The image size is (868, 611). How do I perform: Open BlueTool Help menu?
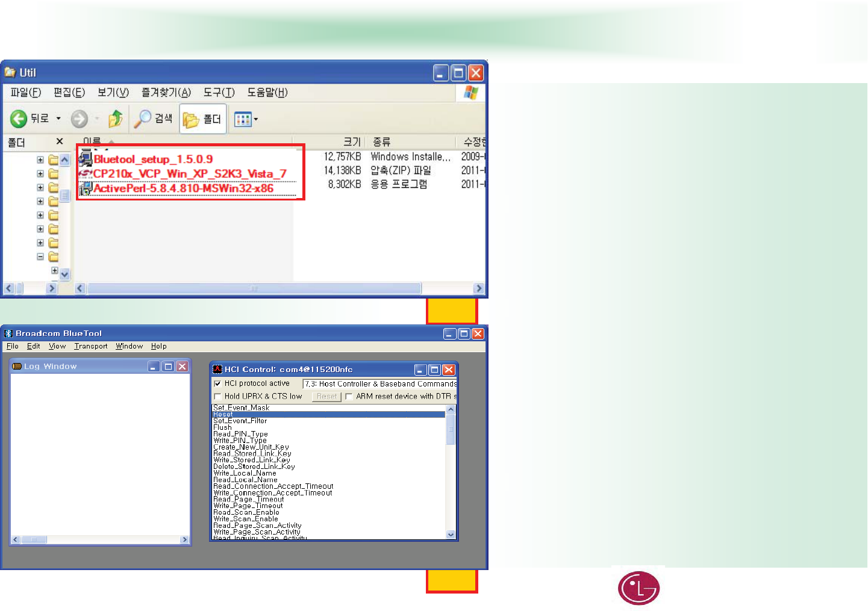pos(159,346)
